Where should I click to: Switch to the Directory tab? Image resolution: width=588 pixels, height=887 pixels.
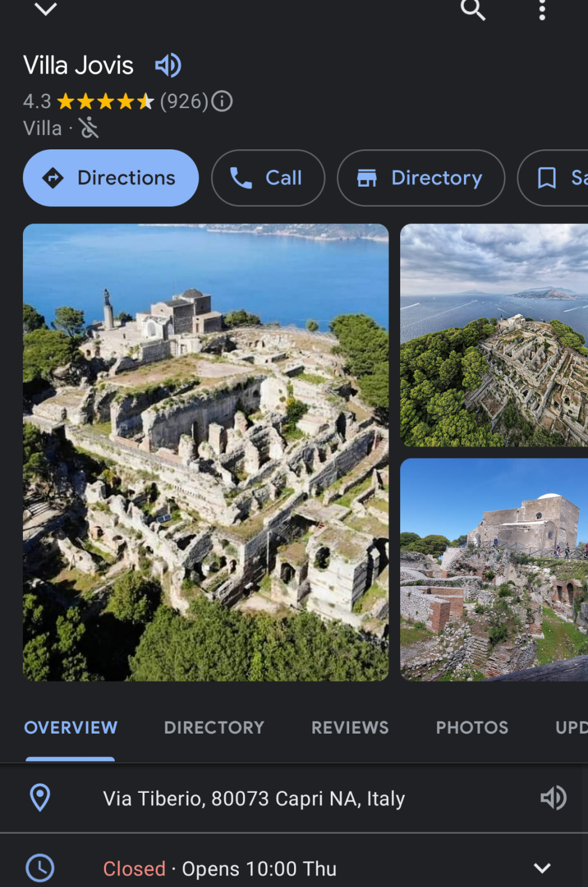(214, 727)
